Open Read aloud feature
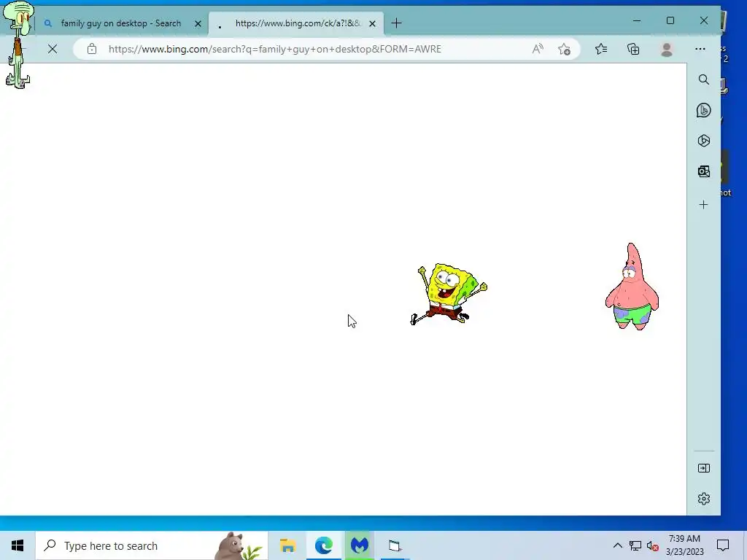This screenshot has height=560, width=747. [538, 49]
